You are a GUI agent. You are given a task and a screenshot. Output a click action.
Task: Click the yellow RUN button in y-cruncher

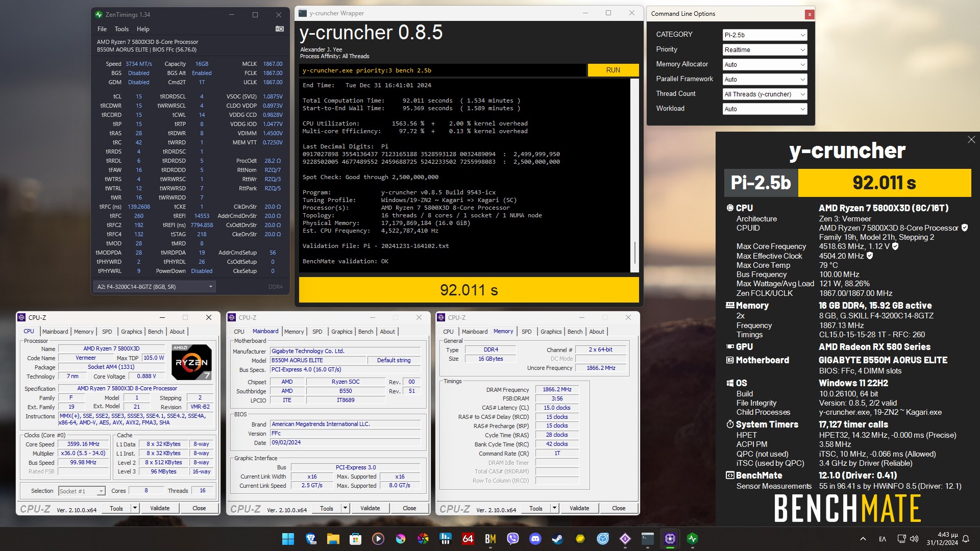[613, 70]
